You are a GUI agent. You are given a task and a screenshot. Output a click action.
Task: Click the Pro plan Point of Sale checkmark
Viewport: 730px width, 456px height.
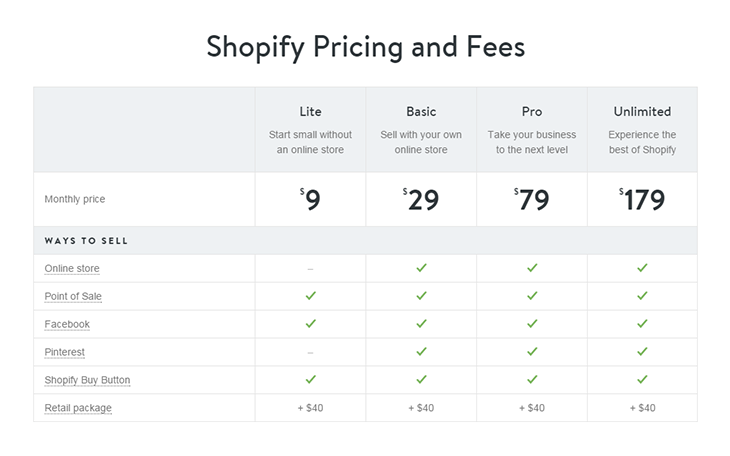pyautogui.click(x=532, y=296)
